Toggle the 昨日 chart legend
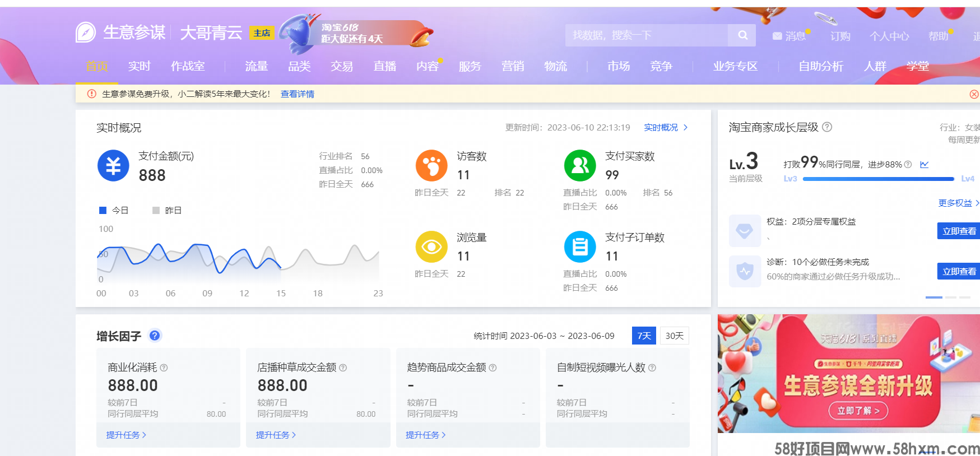 [167, 211]
